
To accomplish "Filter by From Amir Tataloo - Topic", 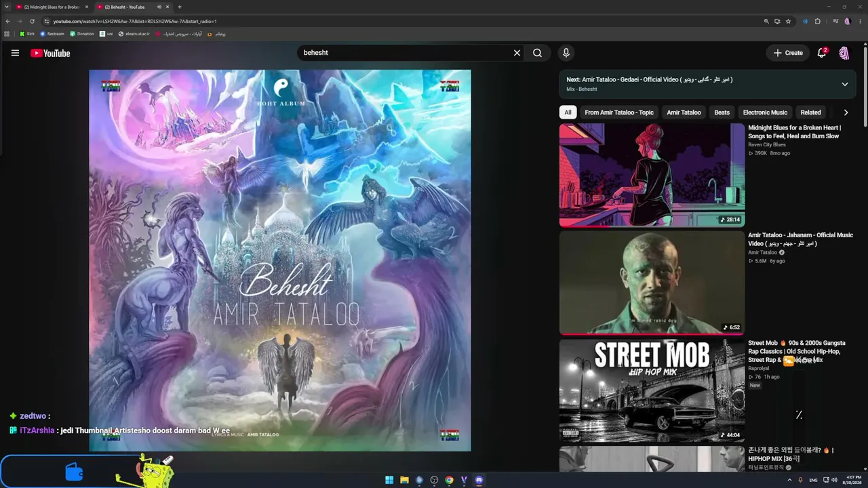I will [x=619, y=113].
